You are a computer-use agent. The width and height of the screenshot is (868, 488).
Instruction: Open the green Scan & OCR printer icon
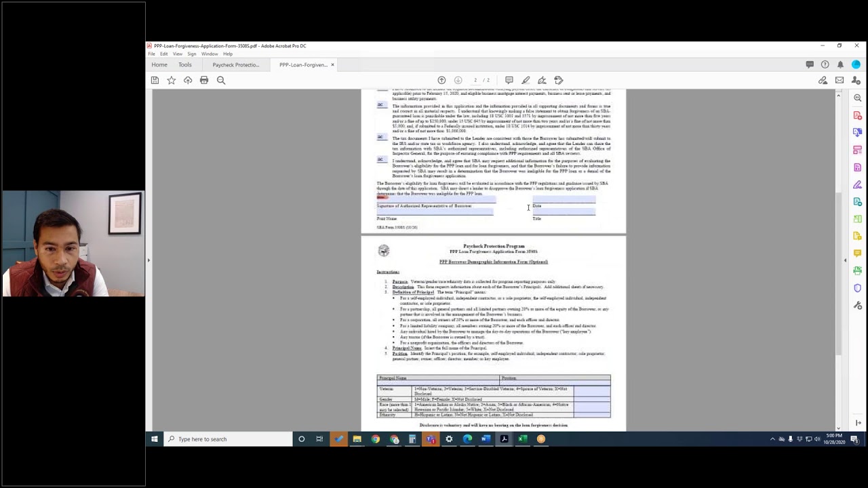click(858, 271)
